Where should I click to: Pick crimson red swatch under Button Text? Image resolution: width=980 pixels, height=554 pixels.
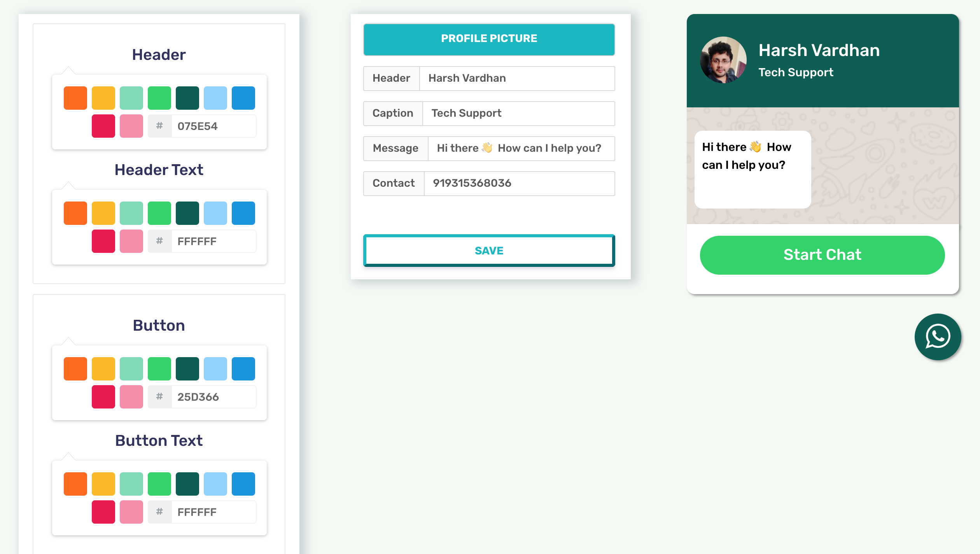(103, 512)
